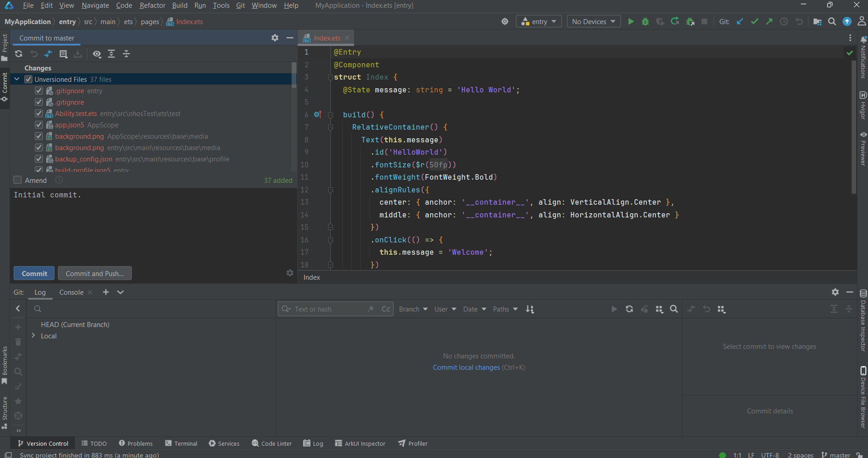Open account user icon top right
The image size is (868, 458).
pos(861,21)
